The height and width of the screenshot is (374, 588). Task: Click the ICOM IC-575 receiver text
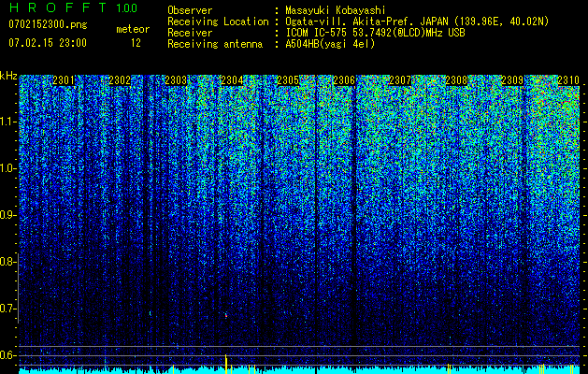pyautogui.click(x=376, y=33)
